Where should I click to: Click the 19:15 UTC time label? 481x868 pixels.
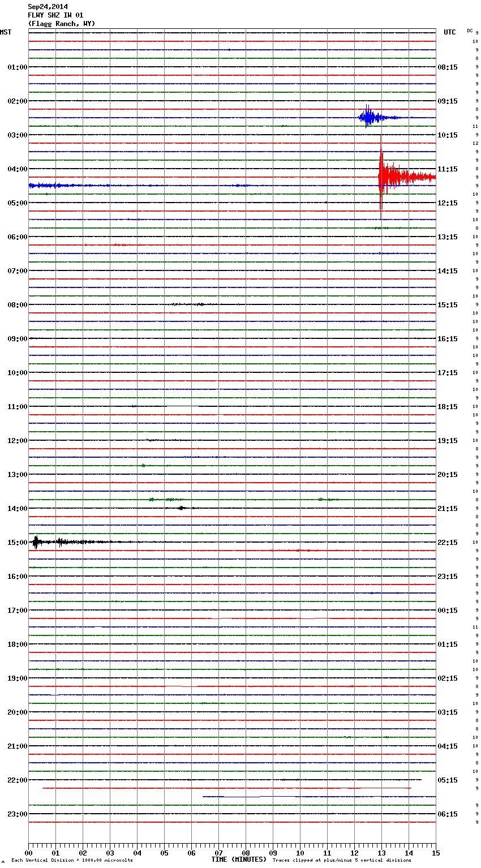click(448, 441)
